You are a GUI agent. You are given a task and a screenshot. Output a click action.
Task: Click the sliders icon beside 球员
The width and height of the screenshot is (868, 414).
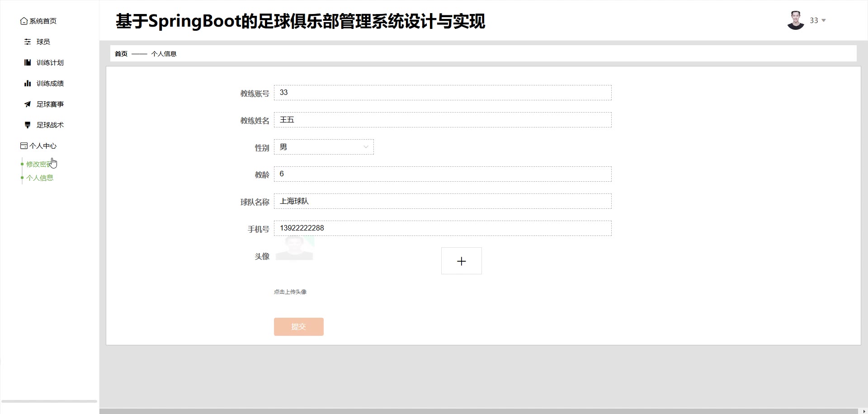28,42
